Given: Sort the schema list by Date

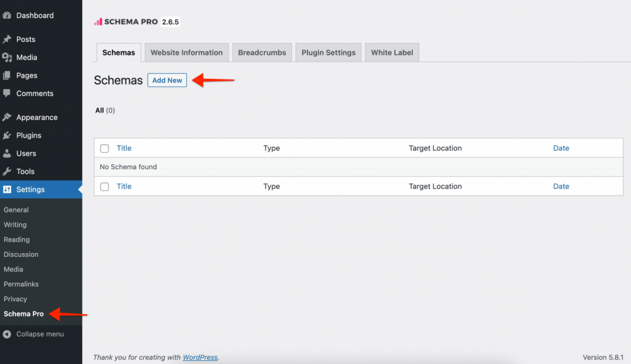Looking at the screenshot, I should (x=561, y=148).
